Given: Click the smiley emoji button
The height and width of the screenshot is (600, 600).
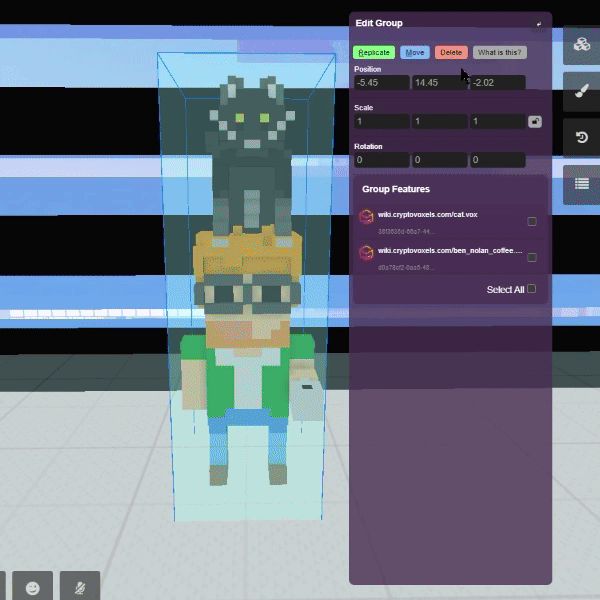Looking at the screenshot, I should [33, 586].
